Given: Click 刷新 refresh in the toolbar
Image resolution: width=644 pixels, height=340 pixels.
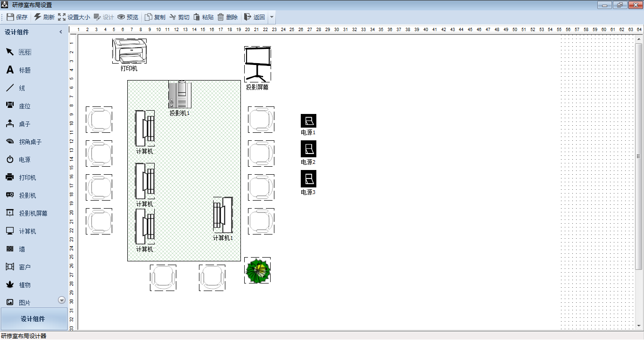Looking at the screenshot, I should click(44, 17).
